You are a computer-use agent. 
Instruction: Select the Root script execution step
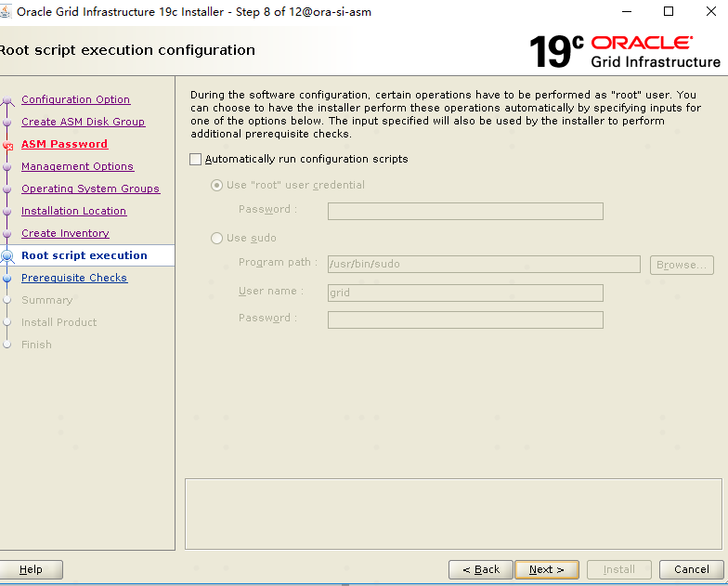coord(84,255)
